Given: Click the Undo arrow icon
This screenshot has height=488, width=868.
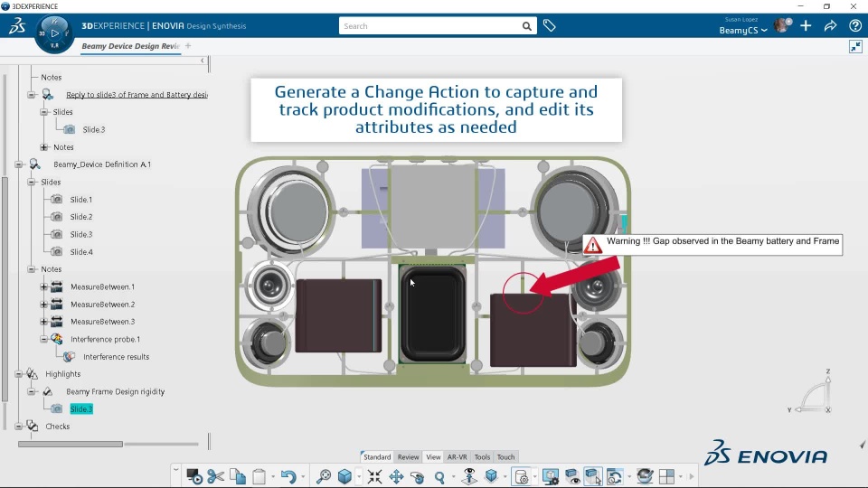Looking at the screenshot, I should click(288, 476).
